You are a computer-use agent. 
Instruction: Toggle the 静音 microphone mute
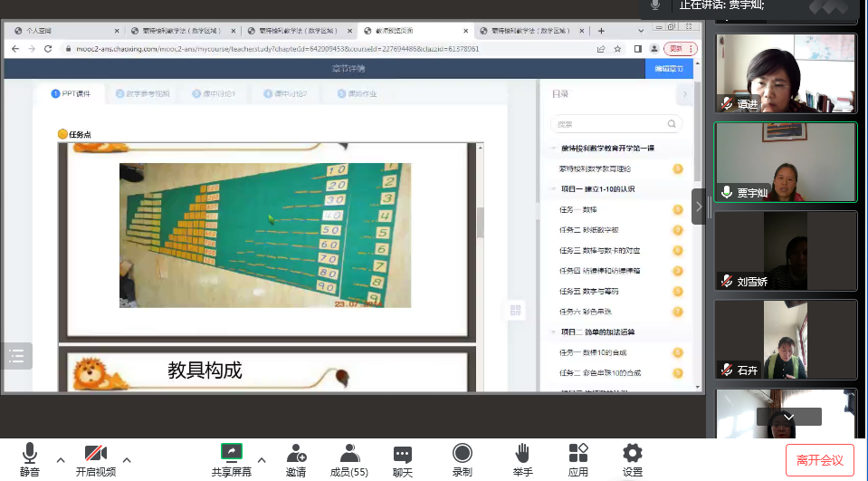[30, 454]
